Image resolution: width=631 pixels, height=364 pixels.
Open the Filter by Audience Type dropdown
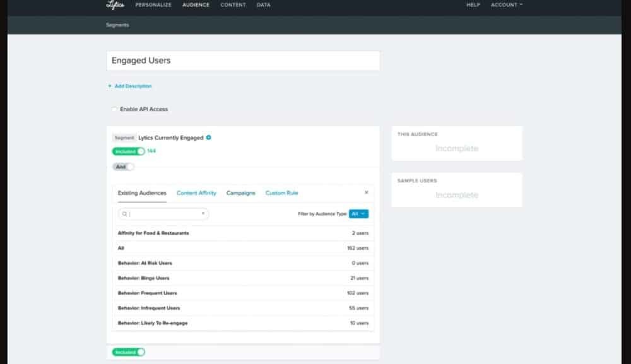click(x=358, y=214)
